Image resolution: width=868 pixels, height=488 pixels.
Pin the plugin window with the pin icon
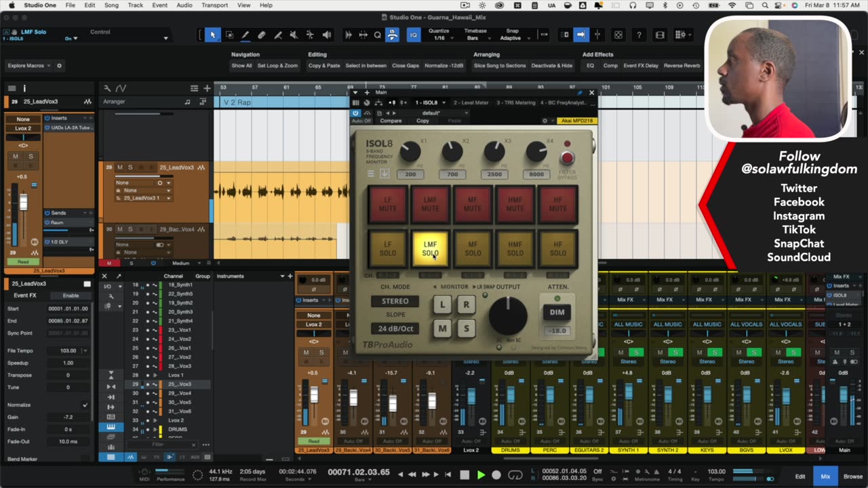[x=580, y=93]
